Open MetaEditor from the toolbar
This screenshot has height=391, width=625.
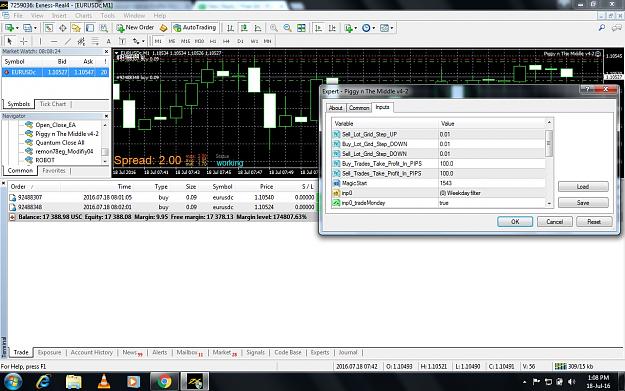pos(163,28)
